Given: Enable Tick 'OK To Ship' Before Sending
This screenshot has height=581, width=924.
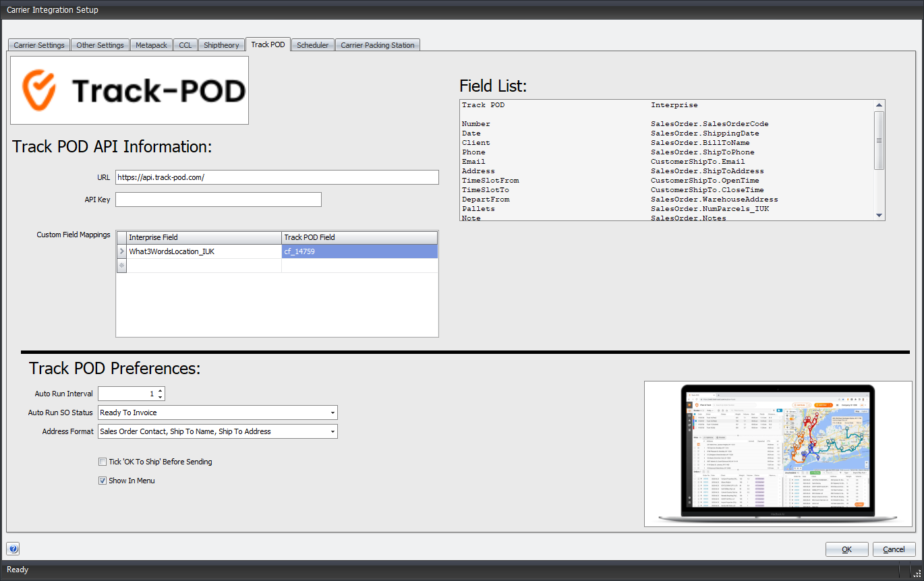Looking at the screenshot, I should tap(103, 462).
